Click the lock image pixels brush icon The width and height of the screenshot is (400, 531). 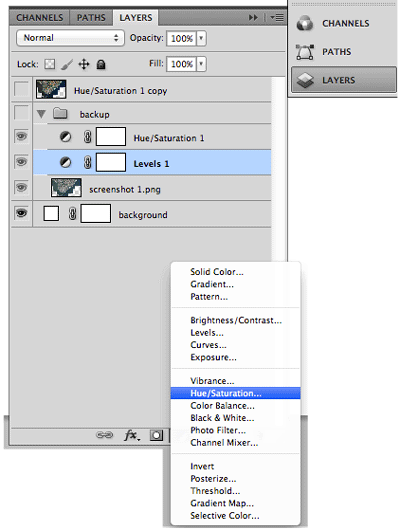coord(67,64)
